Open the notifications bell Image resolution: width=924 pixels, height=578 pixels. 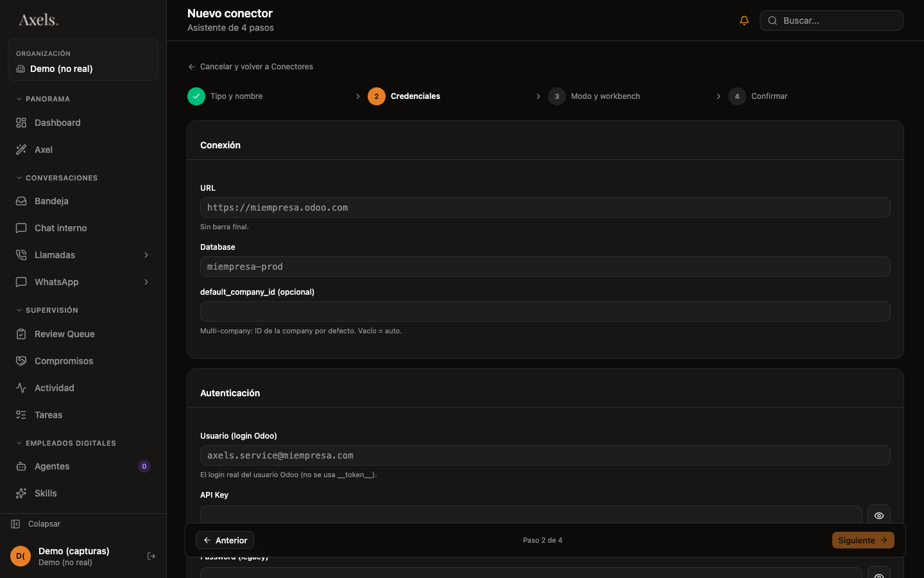click(744, 21)
